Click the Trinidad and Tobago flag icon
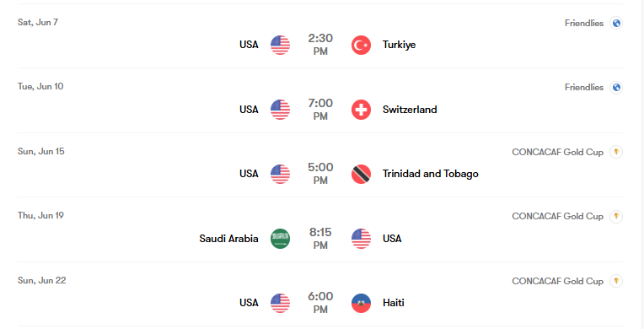This screenshot has width=644, height=329. pos(361,174)
